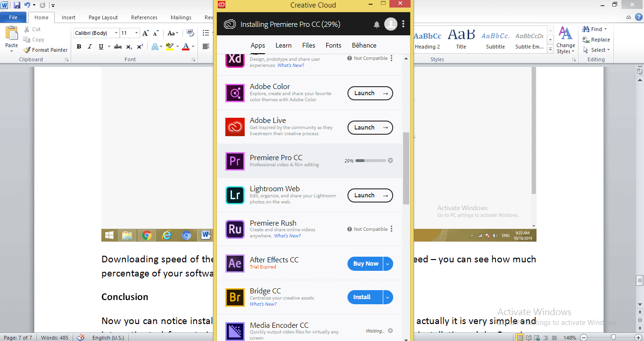Launch Adobe Color
Image resolution: width=644 pixels, height=341 pixels.
point(370,93)
